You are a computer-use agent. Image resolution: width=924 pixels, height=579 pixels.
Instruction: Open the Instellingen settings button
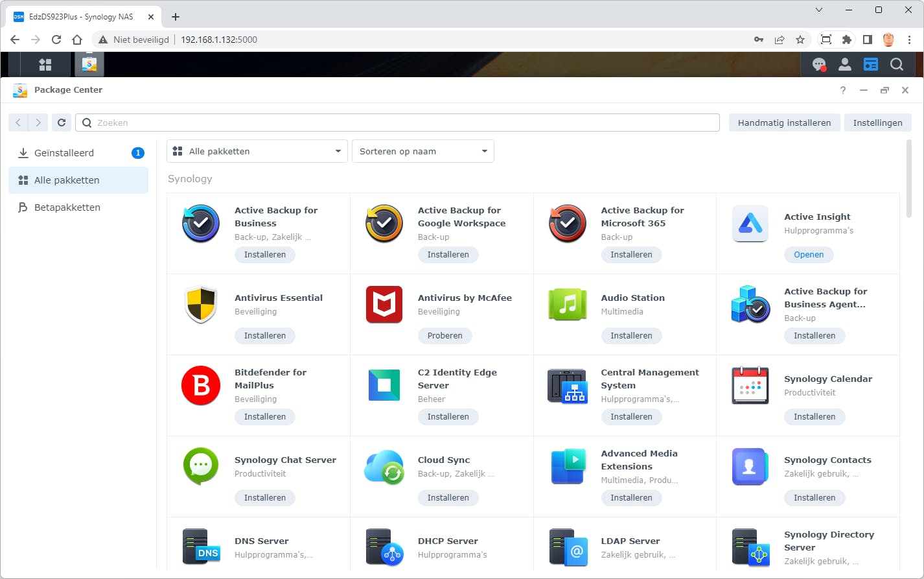pos(877,123)
